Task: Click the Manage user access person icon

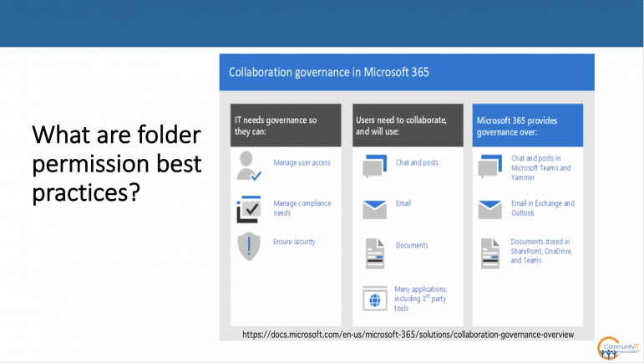Action: pyautogui.click(x=248, y=166)
